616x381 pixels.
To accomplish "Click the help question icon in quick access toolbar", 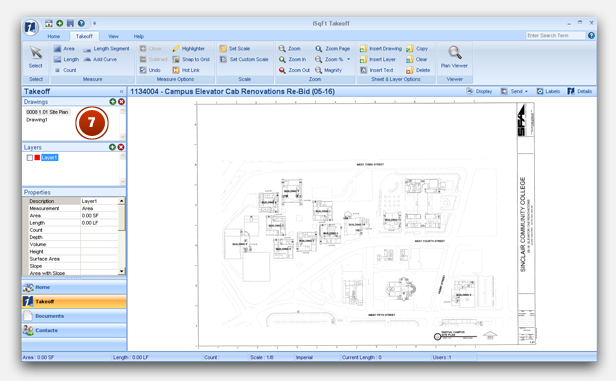I will [x=81, y=24].
